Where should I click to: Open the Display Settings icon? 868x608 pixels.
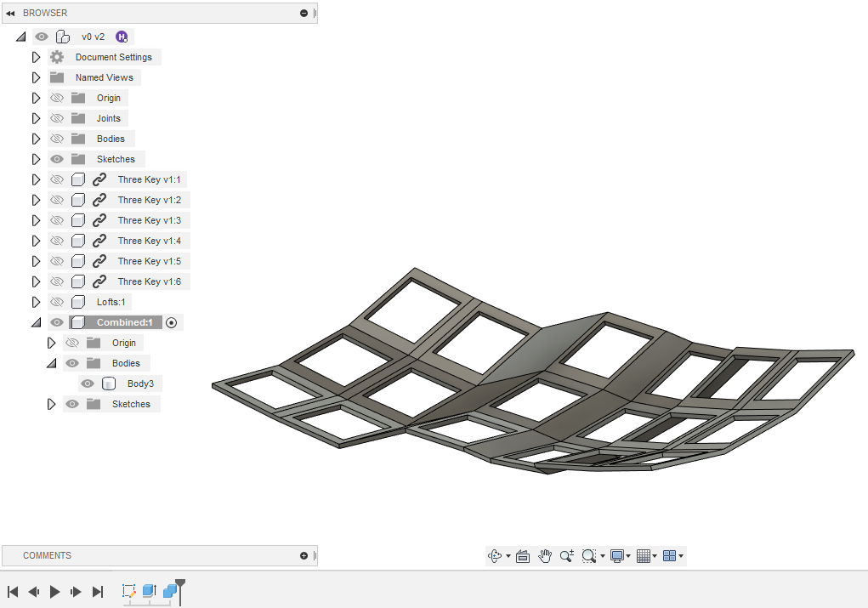pyautogui.click(x=616, y=555)
